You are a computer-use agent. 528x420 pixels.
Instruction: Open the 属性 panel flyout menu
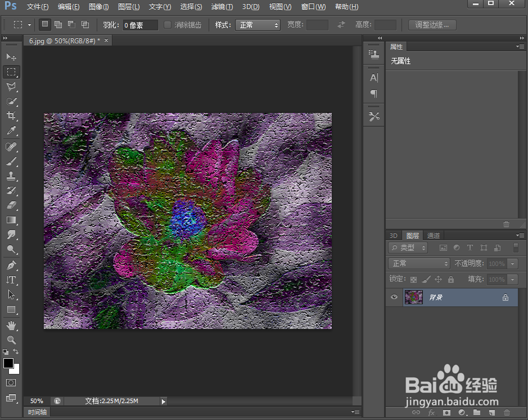(x=520, y=47)
